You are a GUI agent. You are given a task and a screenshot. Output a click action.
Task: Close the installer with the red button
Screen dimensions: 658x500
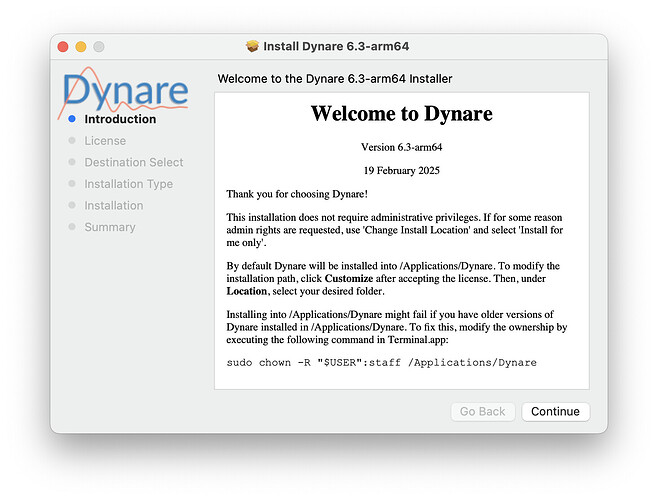point(63,47)
